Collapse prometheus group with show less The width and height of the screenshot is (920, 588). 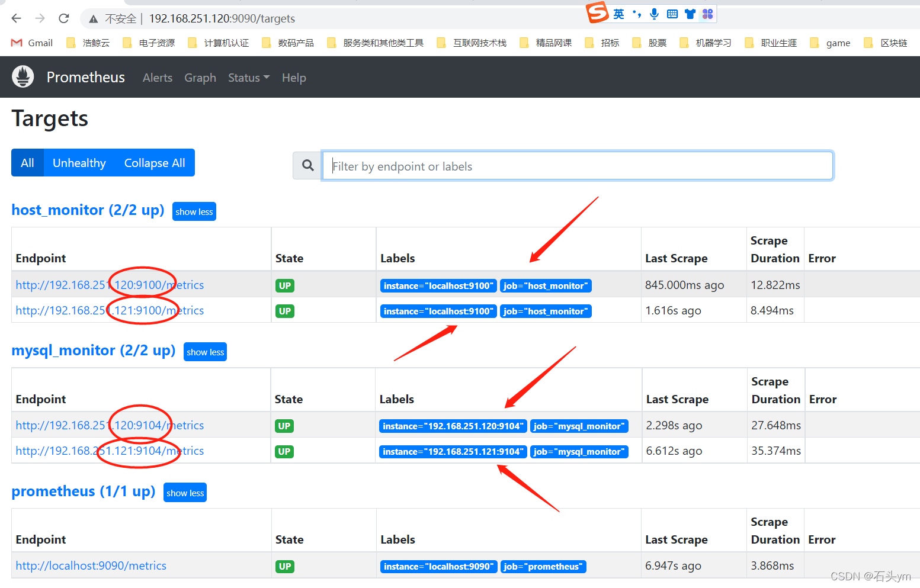click(x=185, y=493)
